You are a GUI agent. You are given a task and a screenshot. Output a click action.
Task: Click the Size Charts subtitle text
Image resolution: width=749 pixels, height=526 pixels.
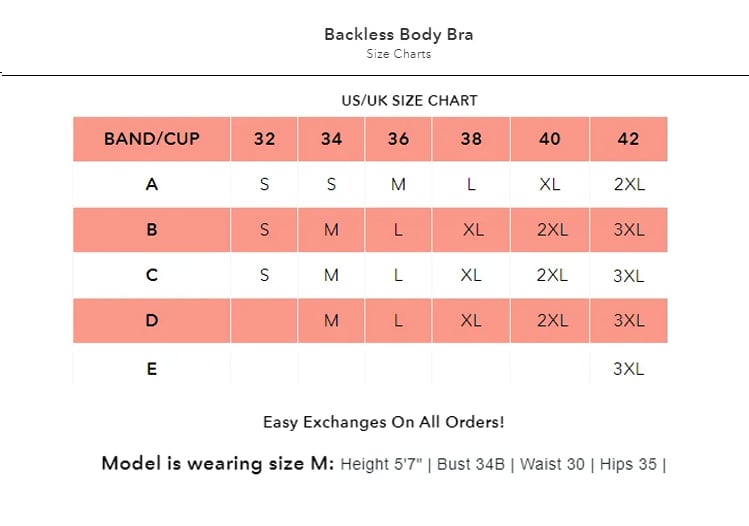tap(398, 54)
